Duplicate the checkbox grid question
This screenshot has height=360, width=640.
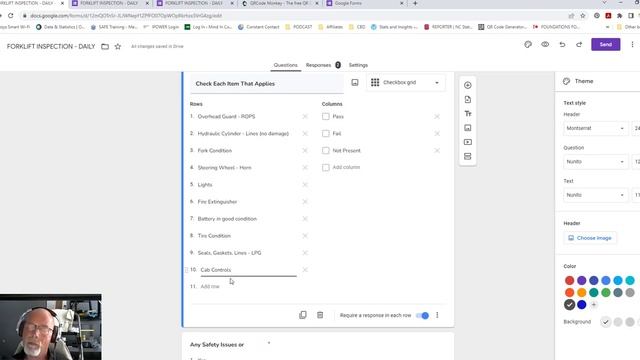pyautogui.click(x=303, y=315)
